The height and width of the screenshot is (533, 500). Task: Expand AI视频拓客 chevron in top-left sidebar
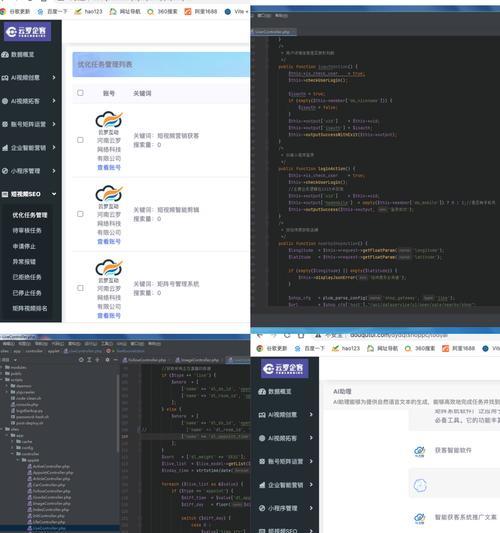(x=54, y=101)
